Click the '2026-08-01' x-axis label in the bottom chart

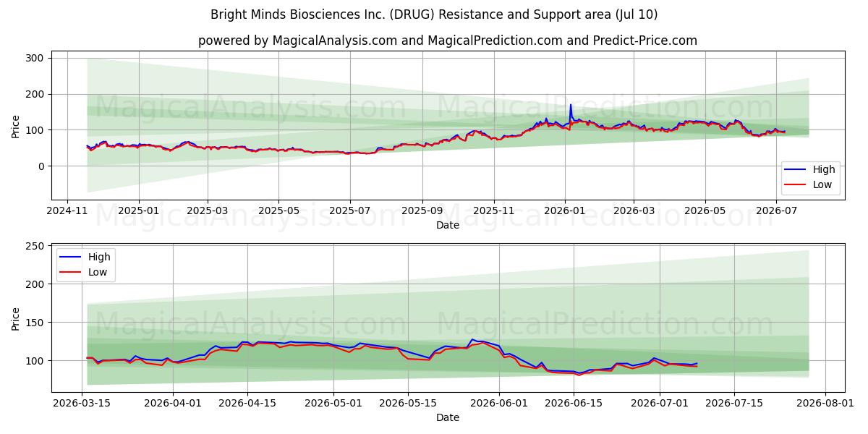825,404
